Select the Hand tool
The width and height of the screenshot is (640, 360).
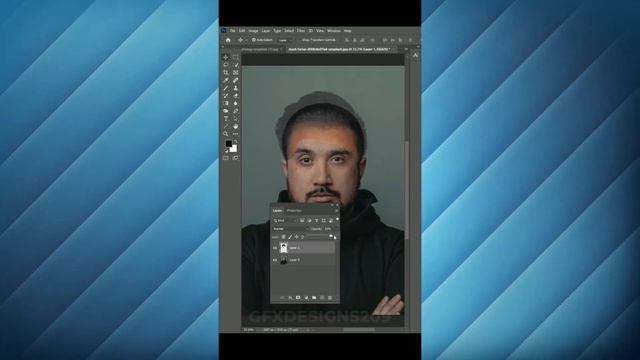click(236, 126)
